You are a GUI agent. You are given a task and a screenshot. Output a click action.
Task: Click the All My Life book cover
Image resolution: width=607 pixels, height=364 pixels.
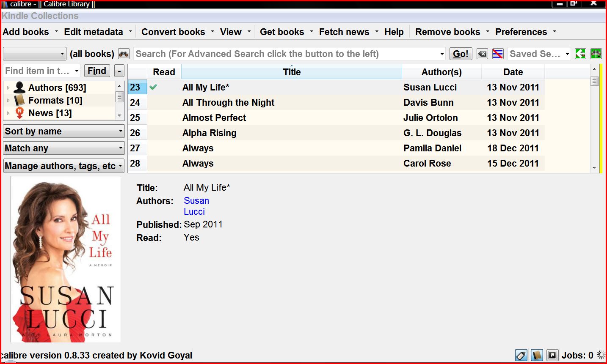tap(66, 259)
